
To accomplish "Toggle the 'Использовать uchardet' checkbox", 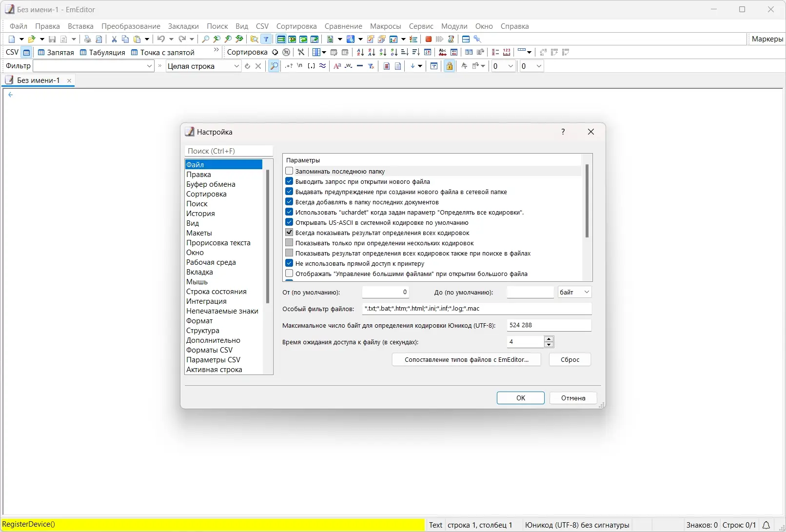I will tap(289, 212).
